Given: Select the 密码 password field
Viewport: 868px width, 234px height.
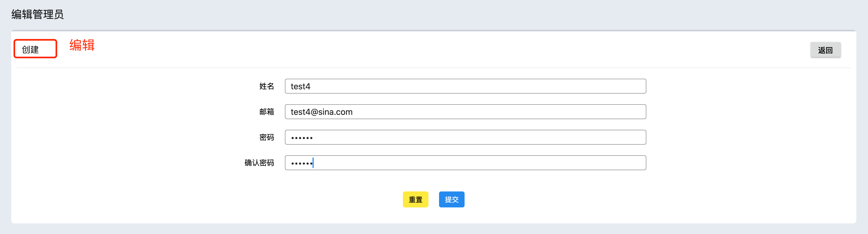Looking at the screenshot, I should pos(465,137).
